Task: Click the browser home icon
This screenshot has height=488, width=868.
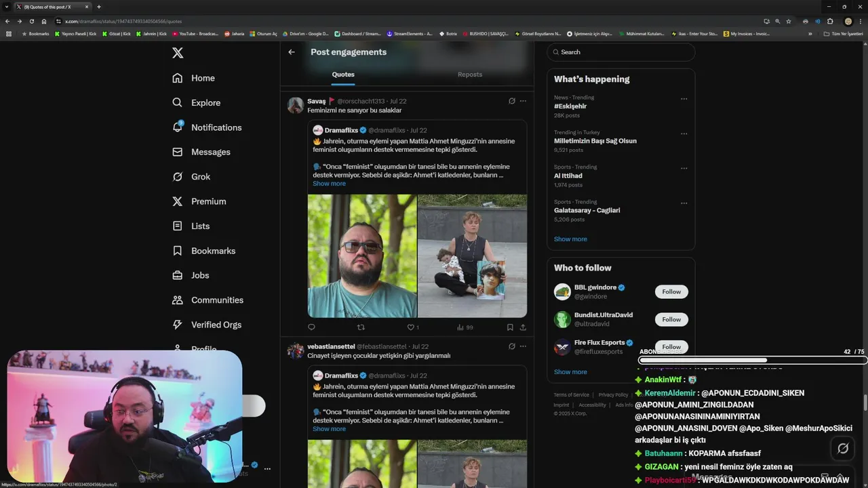Action: (x=44, y=21)
